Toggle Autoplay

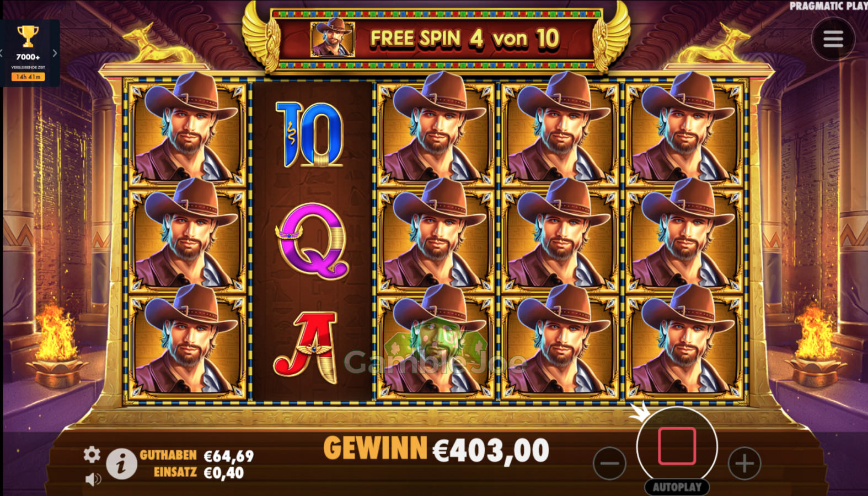coord(677,487)
